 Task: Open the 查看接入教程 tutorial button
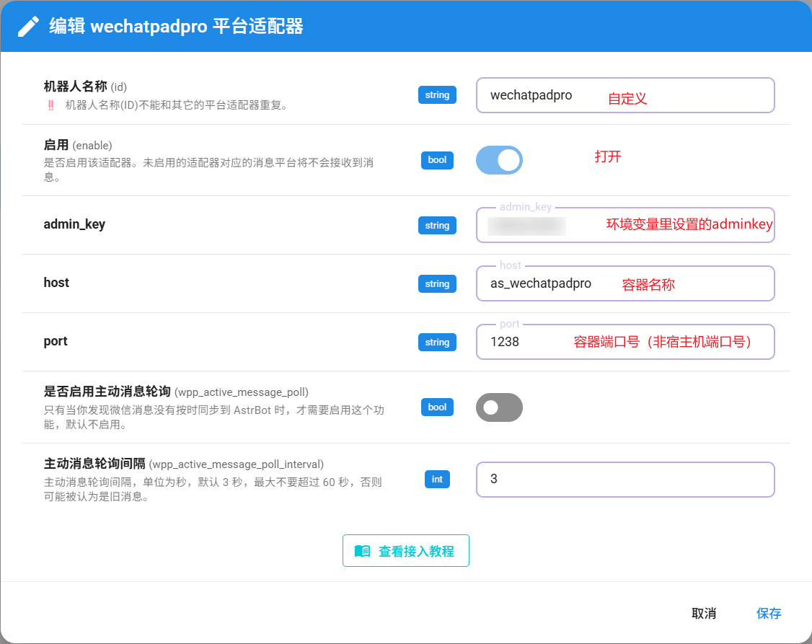click(406, 551)
